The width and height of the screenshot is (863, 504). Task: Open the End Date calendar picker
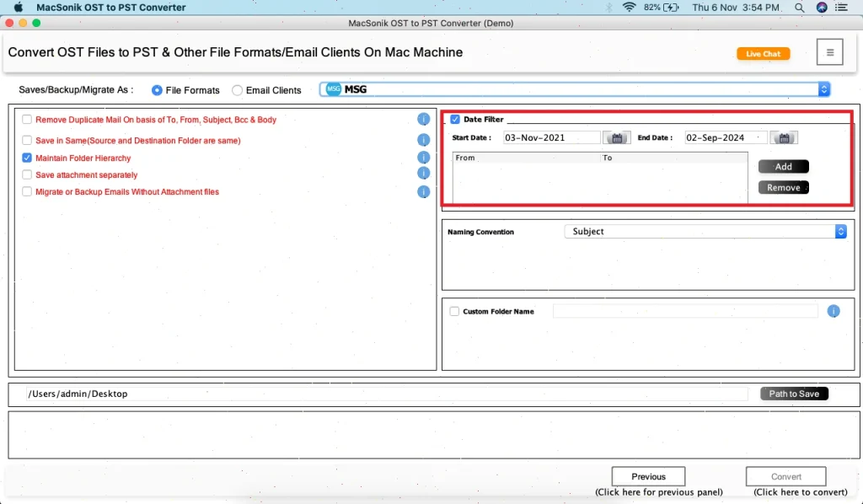point(784,137)
